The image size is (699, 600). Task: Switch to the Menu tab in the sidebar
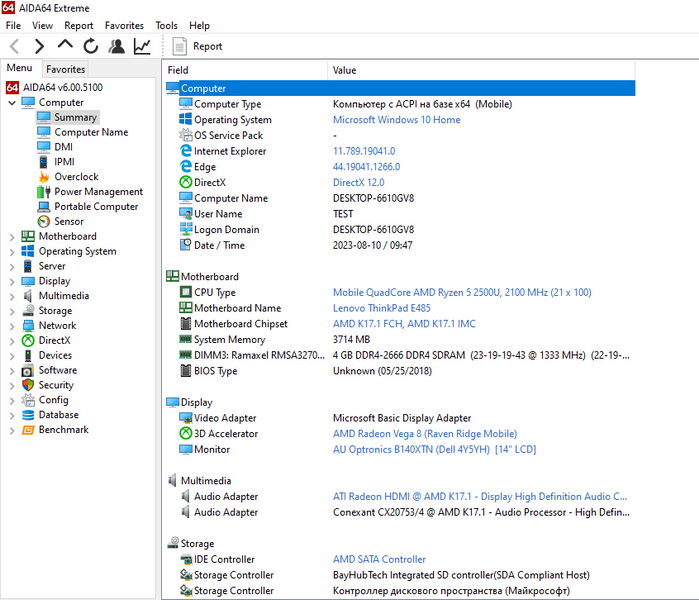coord(19,68)
